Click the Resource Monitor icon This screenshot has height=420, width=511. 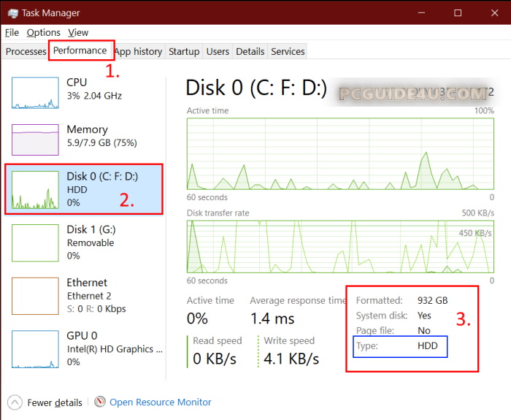click(100, 402)
